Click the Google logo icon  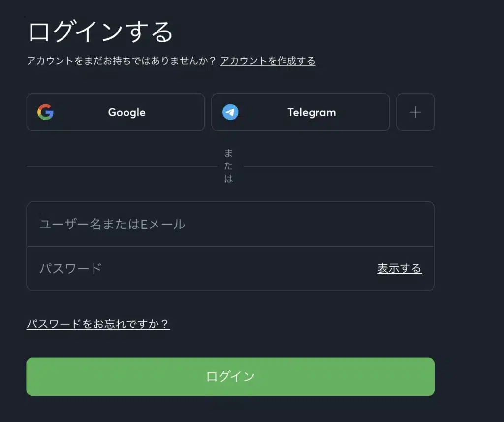pos(45,112)
